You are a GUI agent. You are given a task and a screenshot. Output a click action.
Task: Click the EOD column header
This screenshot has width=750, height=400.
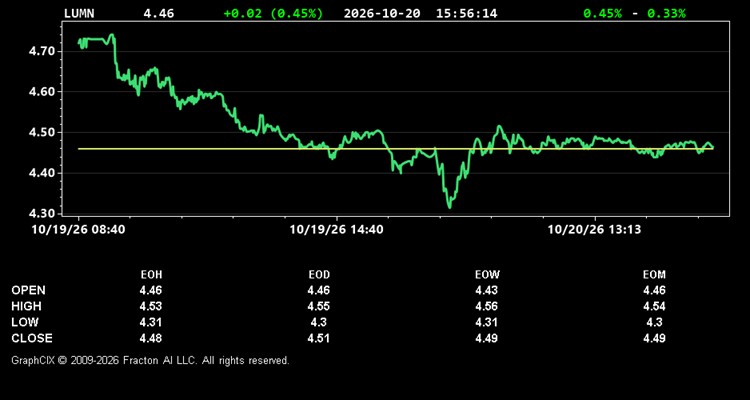(319, 275)
